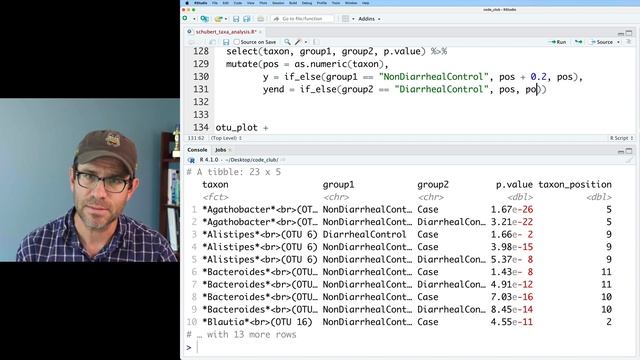This screenshot has width=640, height=360.
Task: Click the workspace panes grid icon
Action: [346, 19]
